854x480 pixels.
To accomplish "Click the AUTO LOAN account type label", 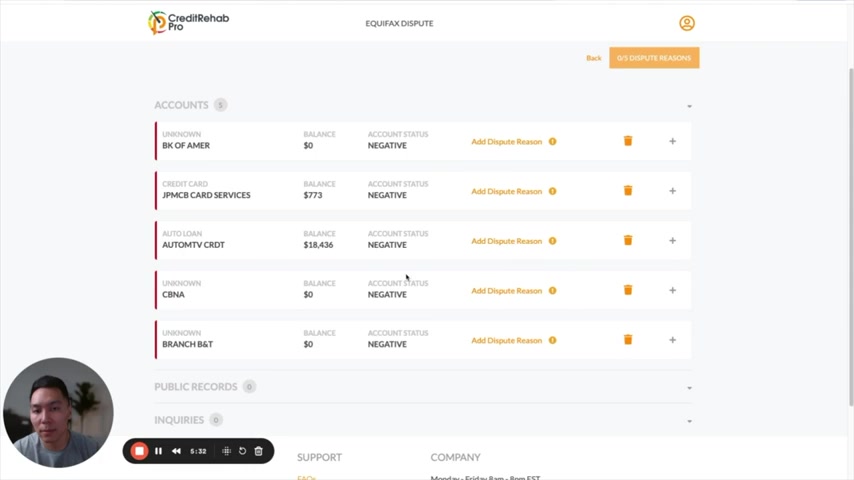I will click(x=182, y=234).
